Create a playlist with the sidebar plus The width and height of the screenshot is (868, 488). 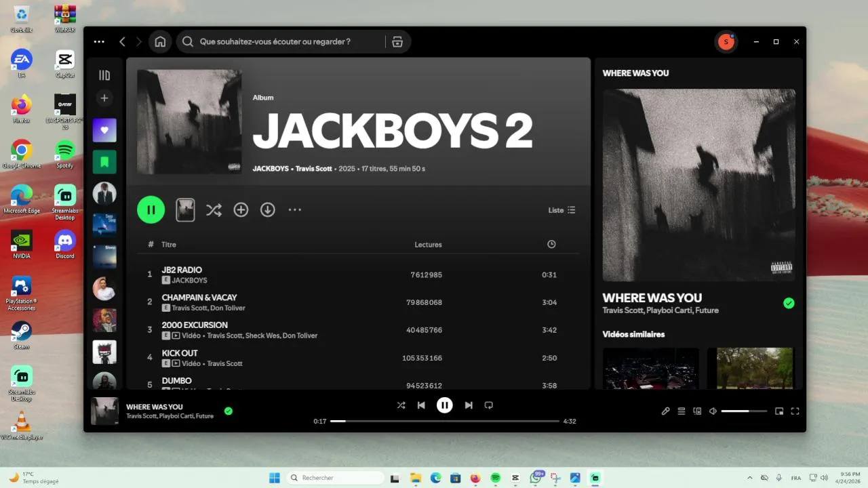click(104, 98)
